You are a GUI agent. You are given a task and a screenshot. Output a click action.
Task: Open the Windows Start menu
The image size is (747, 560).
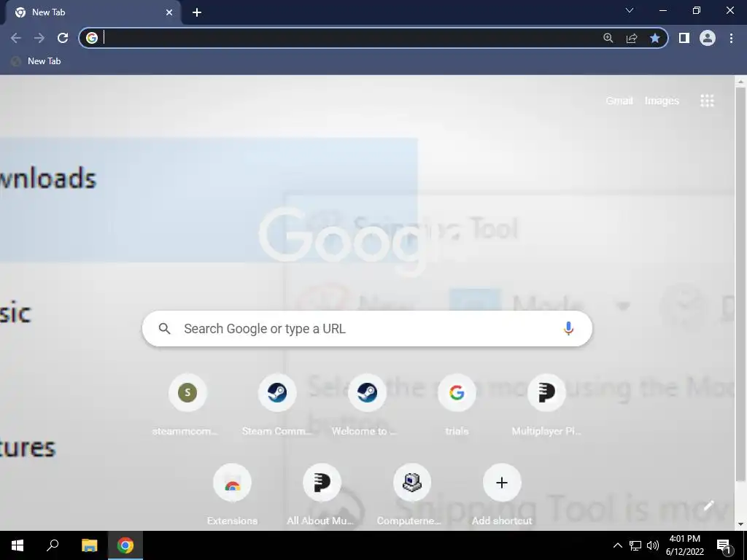click(x=18, y=545)
